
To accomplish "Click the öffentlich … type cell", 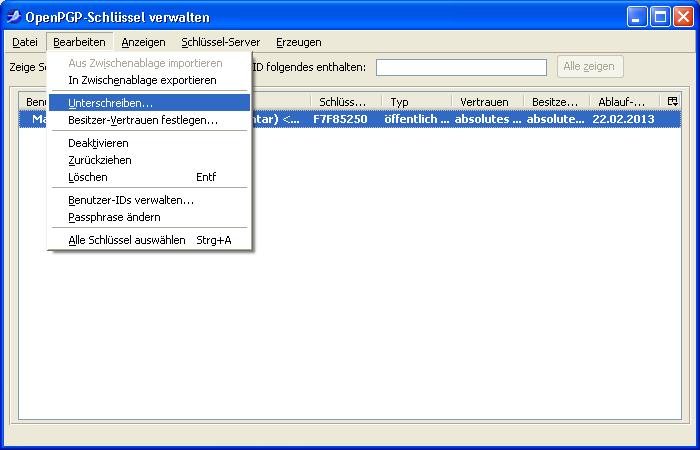I will (x=417, y=119).
